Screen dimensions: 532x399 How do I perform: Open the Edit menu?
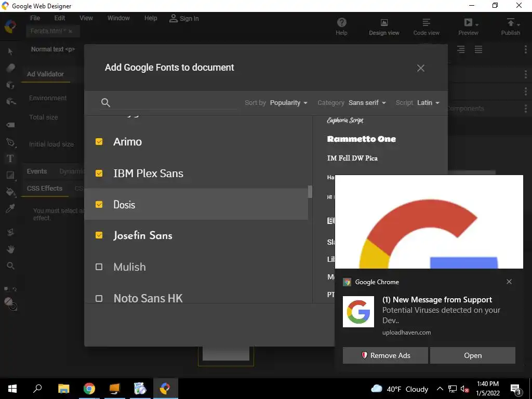60,18
